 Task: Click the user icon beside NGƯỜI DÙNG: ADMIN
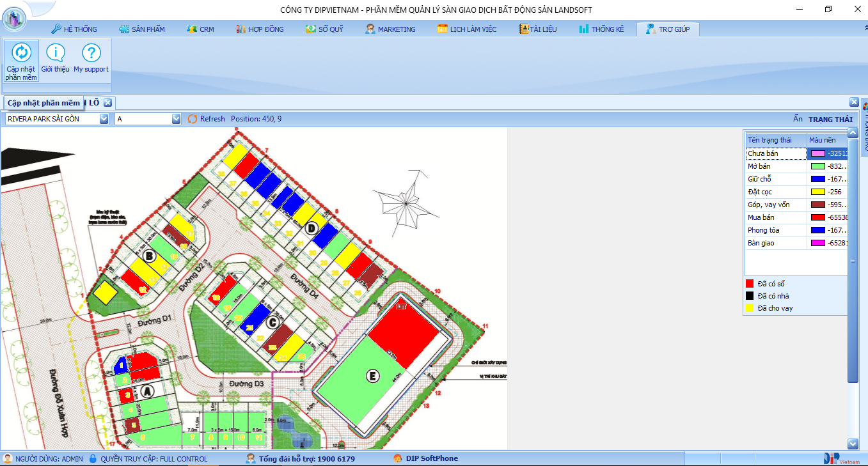click(8, 458)
